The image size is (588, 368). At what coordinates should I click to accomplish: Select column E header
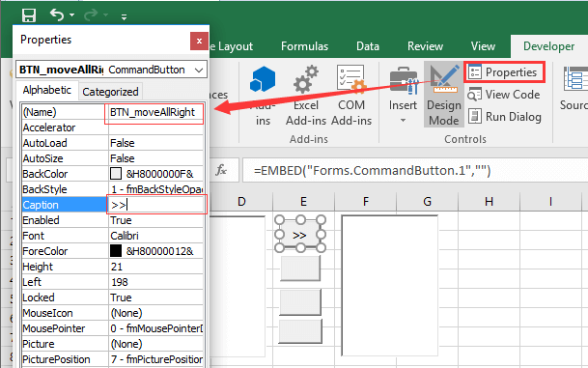click(x=303, y=202)
